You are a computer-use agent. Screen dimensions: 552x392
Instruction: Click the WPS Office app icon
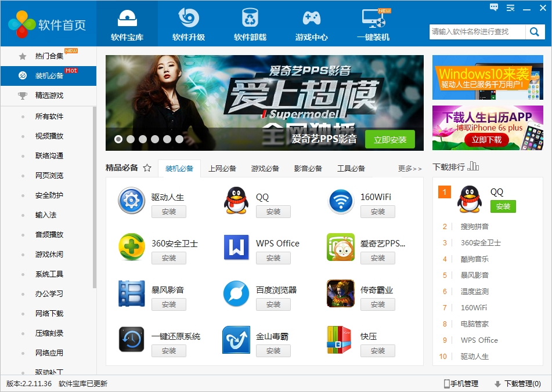[x=236, y=247]
